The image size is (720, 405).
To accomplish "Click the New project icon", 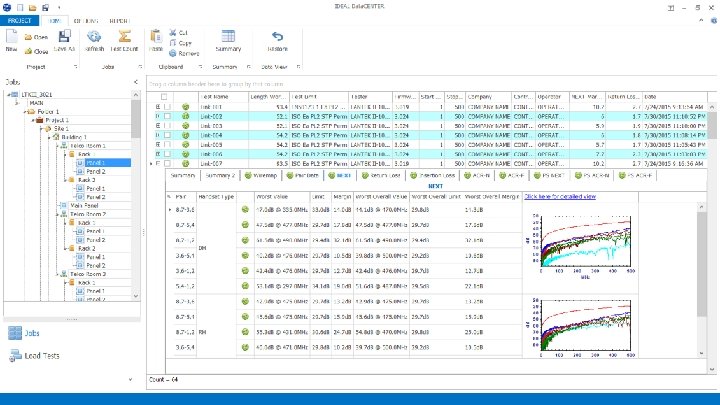I will coord(11,37).
